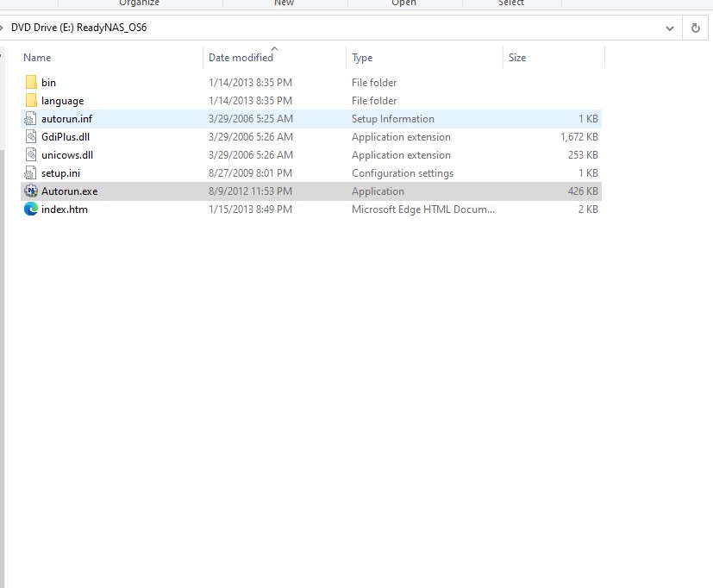This screenshot has width=713, height=588.
Task: Select the setup.ini configuration file icon
Action: pos(30,172)
